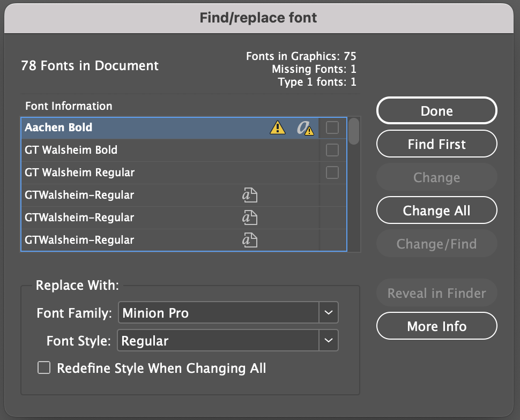Open the Font Family dropdown arrow

coord(329,313)
